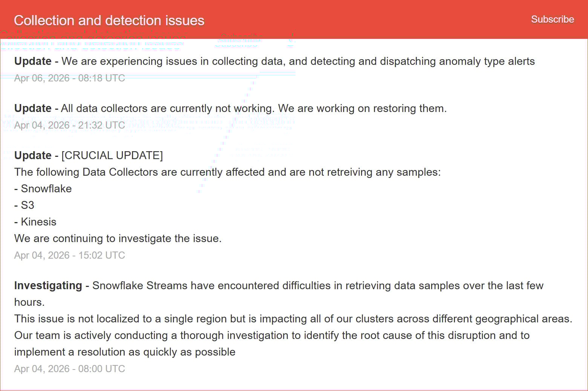Click the Apr 04, 2026 - 21:32 UTC timestamp
This screenshot has height=391, width=588.
pos(69,125)
